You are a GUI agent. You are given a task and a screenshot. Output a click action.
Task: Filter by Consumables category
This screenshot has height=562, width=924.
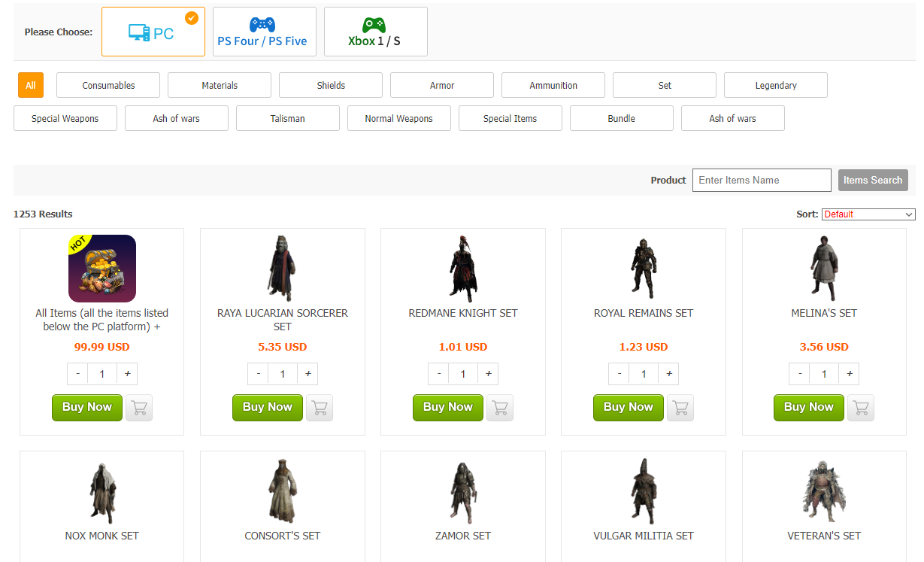pyautogui.click(x=108, y=85)
